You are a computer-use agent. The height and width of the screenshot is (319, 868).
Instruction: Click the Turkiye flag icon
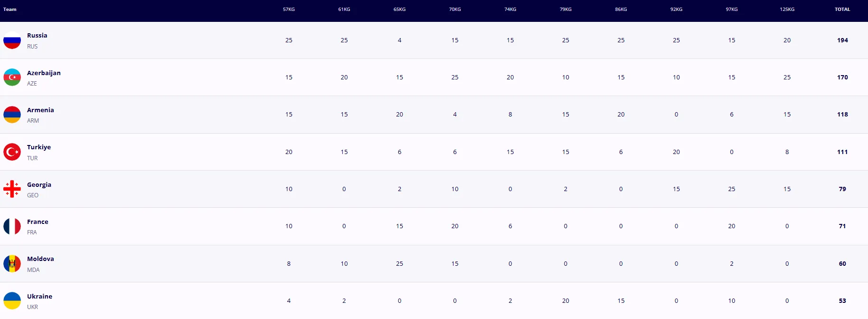coord(12,152)
